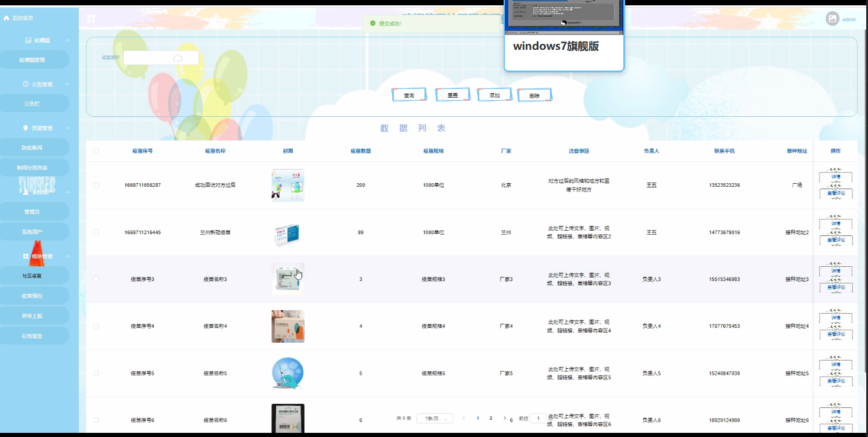Open 在线留言 in the sidebar
The height and width of the screenshot is (437, 868).
tap(34, 336)
